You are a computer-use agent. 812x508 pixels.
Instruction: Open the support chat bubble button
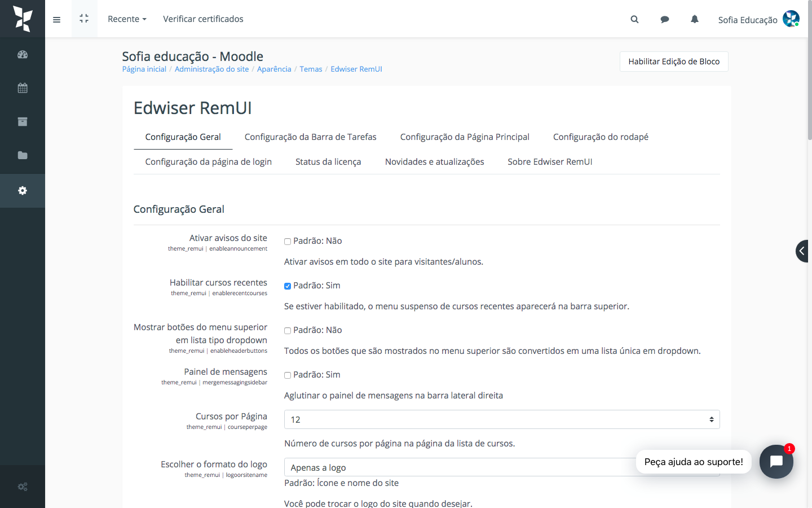[x=776, y=462]
